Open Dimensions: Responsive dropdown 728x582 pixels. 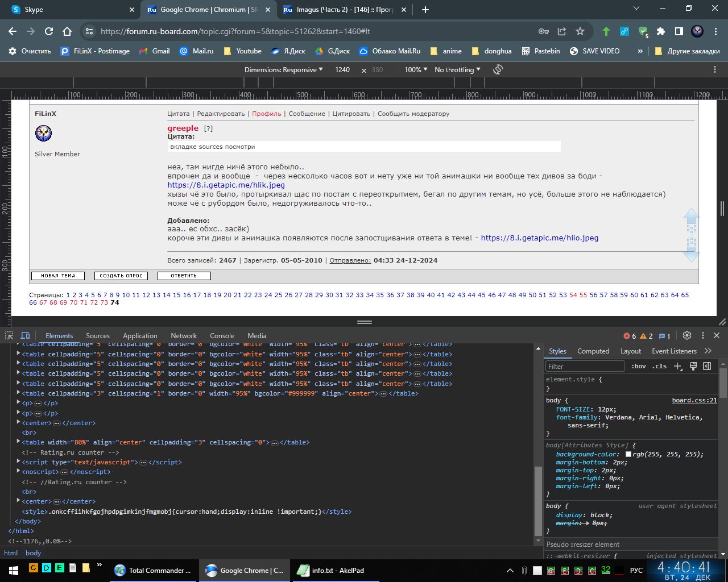(284, 69)
